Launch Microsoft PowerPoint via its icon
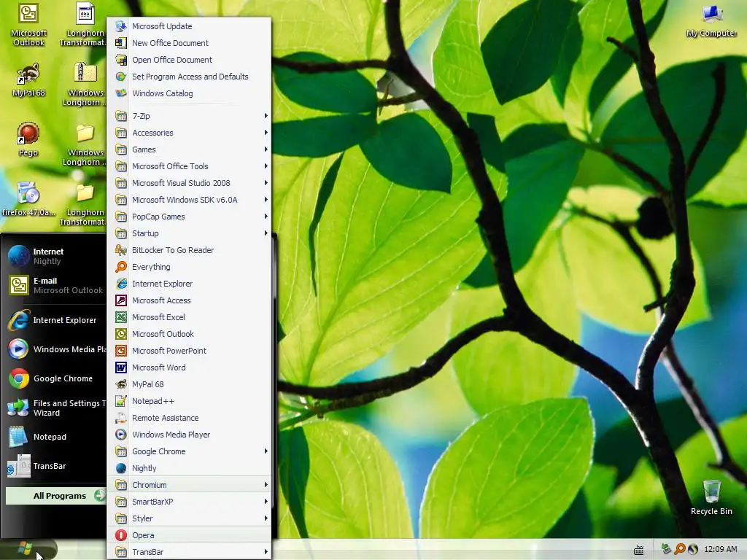747x560 pixels. (121, 351)
